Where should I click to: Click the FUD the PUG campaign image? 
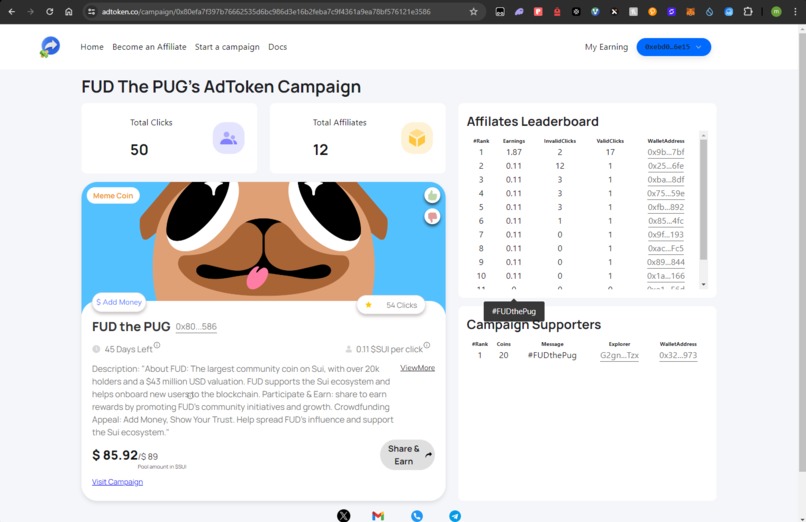pyautogui.click(x=263, y=241)
